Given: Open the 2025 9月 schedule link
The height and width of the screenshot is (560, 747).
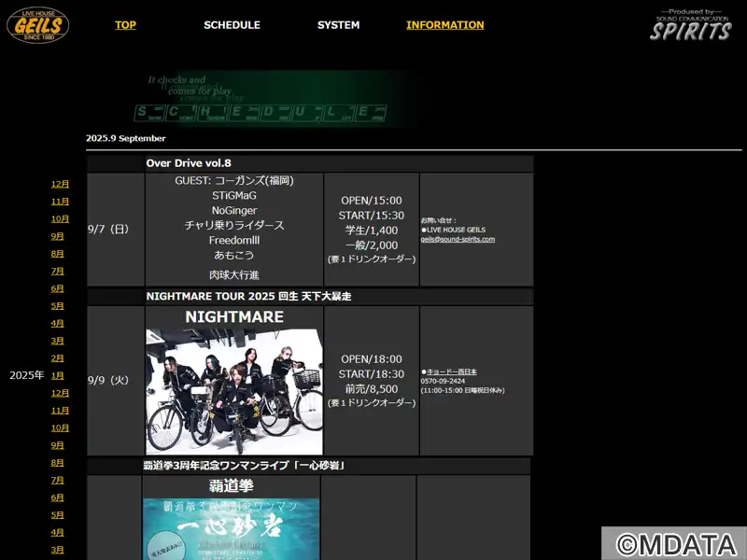Looking at the screenshot, I should 57,236.
